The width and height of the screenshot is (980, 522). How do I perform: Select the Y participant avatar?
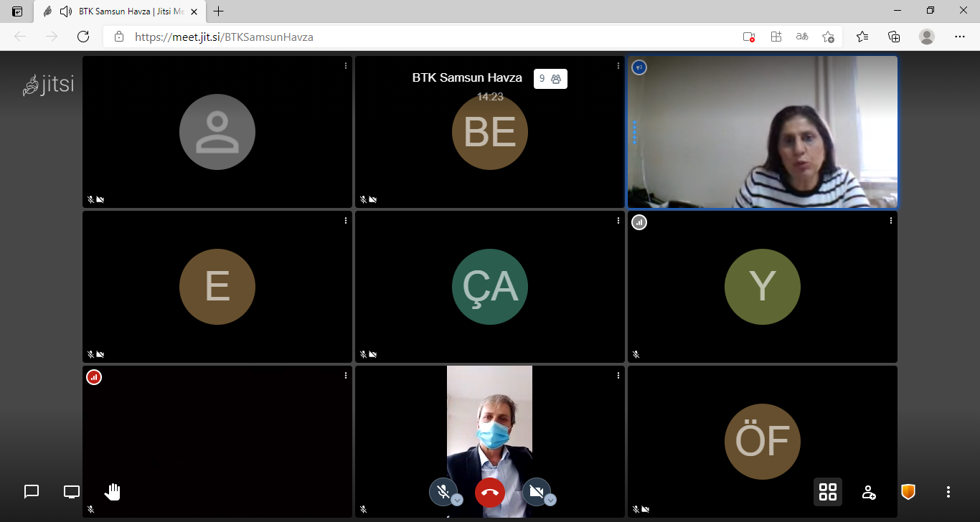click(763, 287)
